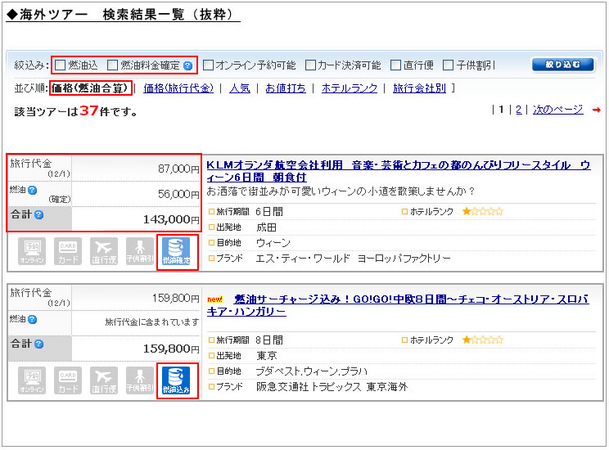This screenshot has height=450, width=609.
Task: Tick the カード決済可能 checkbox
Action: click(x=311, y=65)
